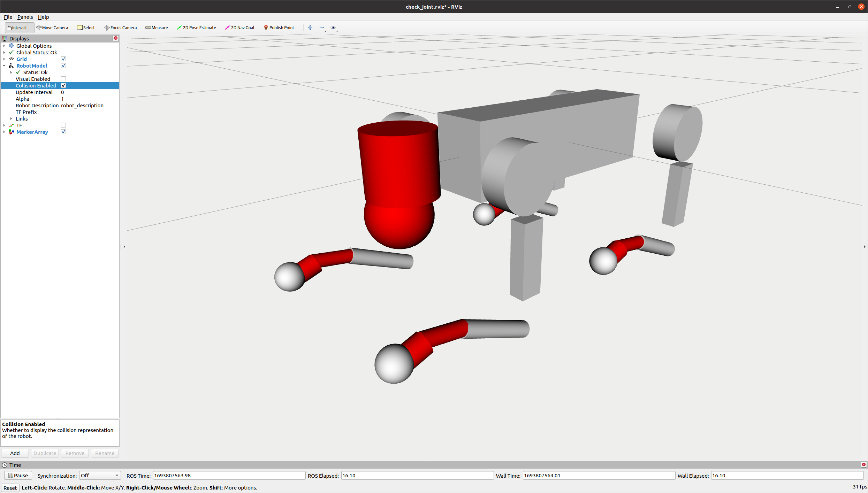Click the minus remove-tool icon
The image size is (868, 493).
[322, 28]
